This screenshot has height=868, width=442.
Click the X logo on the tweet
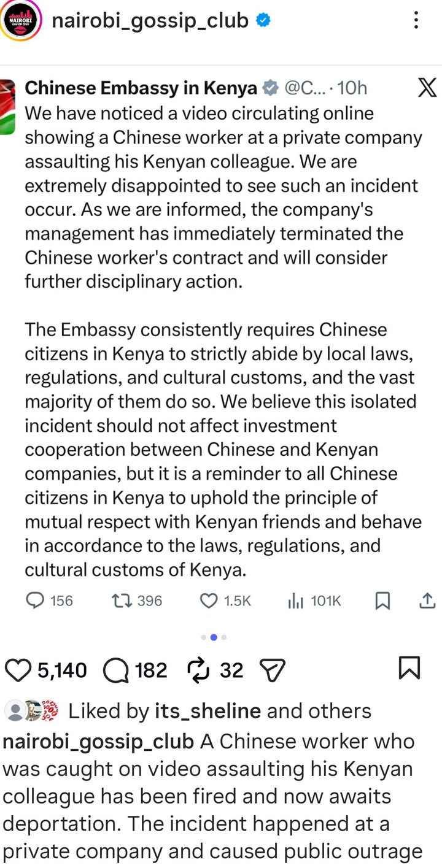[427, 88]
